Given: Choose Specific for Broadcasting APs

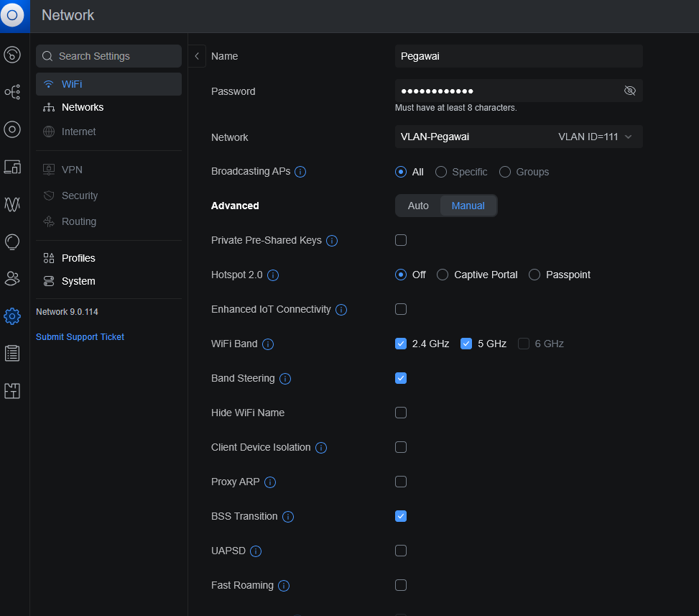Looking at the screenshot, I should tap(442, 172).
